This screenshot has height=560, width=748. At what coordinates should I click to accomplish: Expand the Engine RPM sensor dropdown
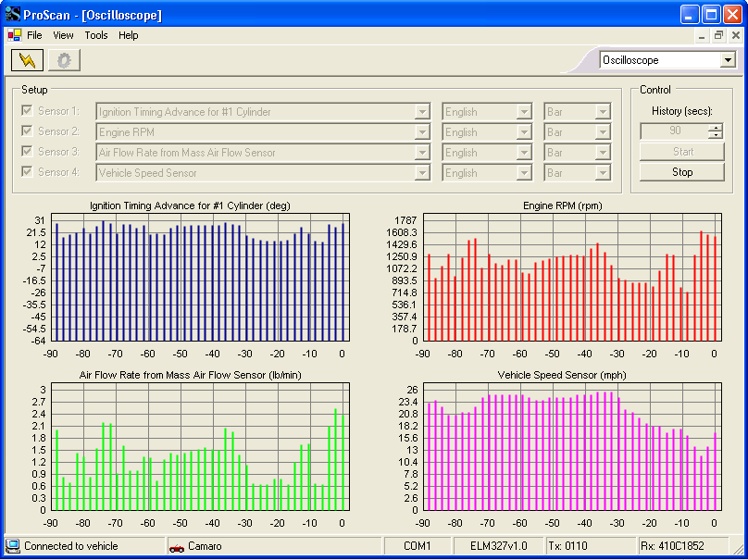422,132
